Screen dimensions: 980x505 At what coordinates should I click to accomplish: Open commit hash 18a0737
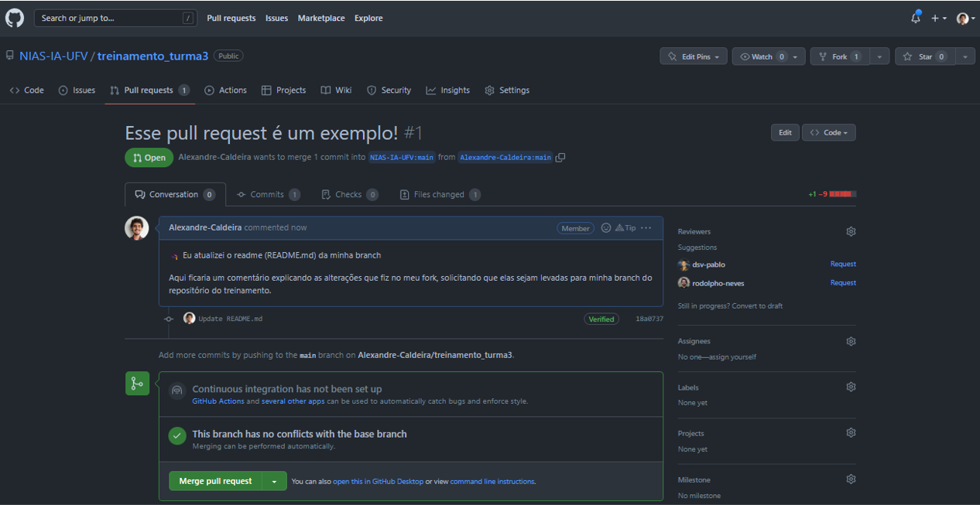(x=649, y=319)
